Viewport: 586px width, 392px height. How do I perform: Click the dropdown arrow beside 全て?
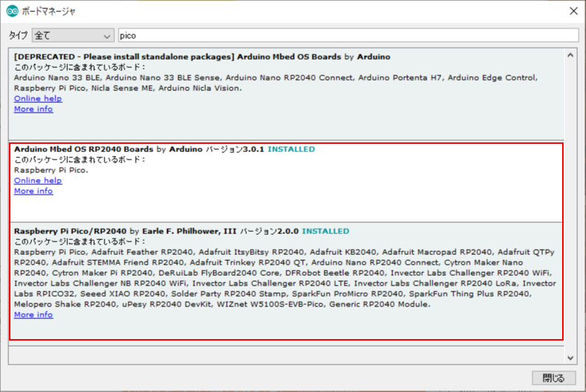pos(107,37)
